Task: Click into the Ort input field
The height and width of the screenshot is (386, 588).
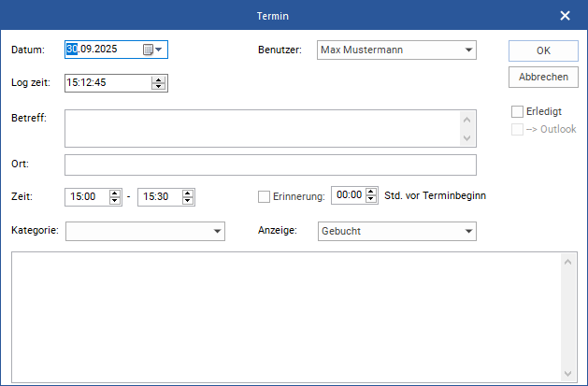Action: click(x=270, y=164)
